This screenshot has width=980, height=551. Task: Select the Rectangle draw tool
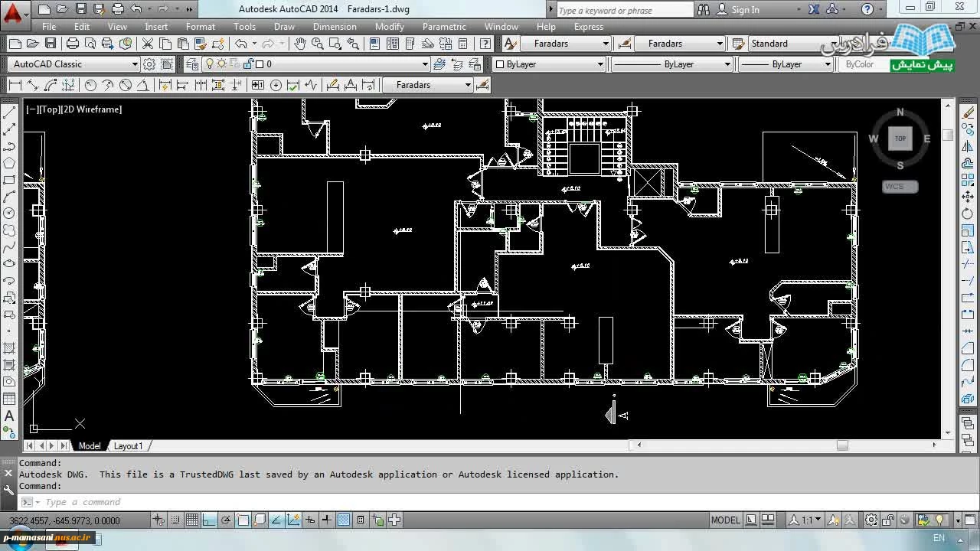(x=9, y=179)
